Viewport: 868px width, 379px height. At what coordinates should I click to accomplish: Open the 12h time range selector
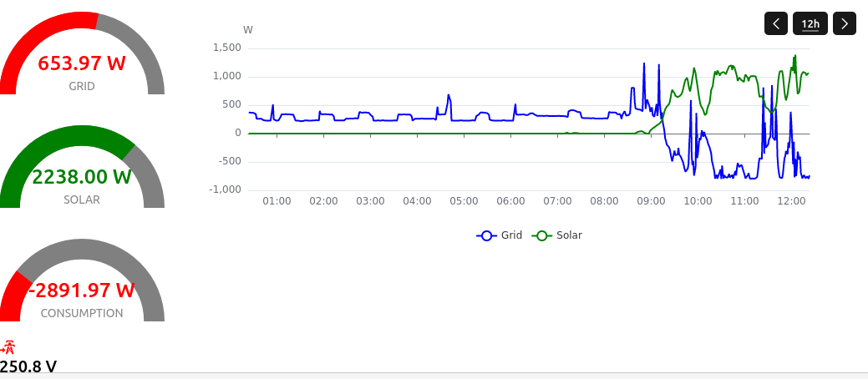(x=810, y=23)
